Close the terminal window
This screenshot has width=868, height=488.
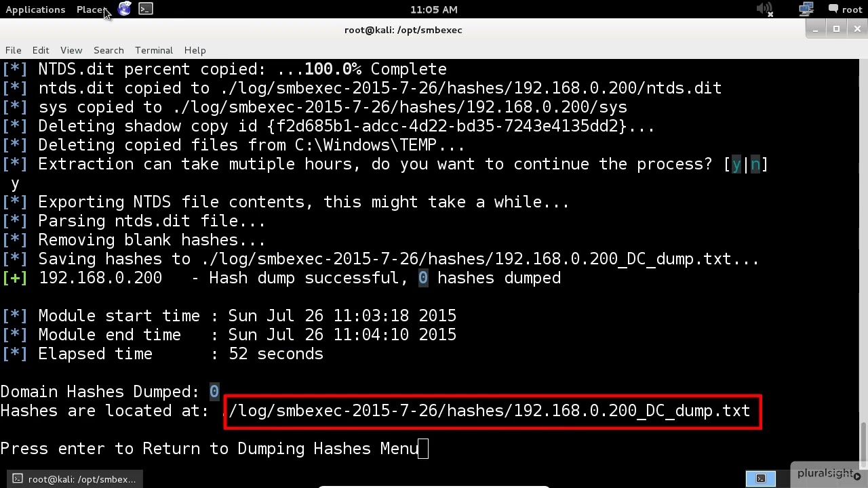click(x=857, y=28)
